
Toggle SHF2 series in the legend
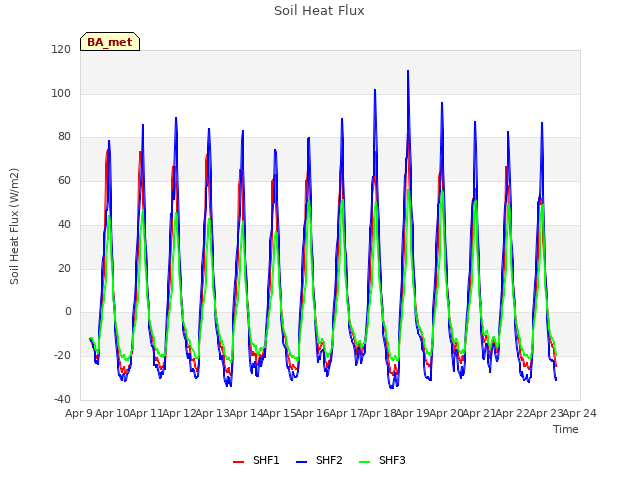319,460
